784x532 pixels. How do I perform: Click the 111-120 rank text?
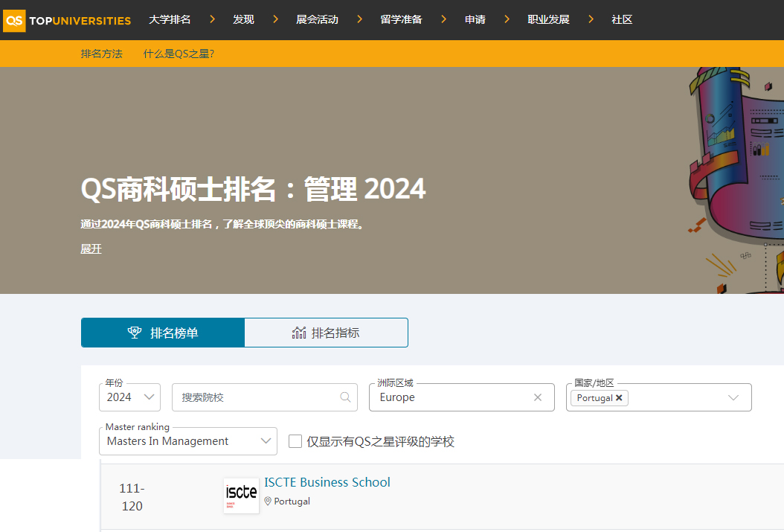point(132,497)
